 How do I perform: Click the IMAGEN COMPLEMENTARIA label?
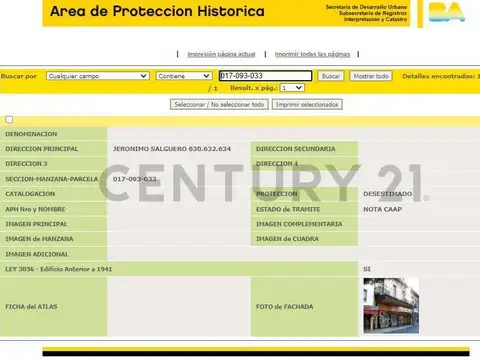click(x=299, y=224)
